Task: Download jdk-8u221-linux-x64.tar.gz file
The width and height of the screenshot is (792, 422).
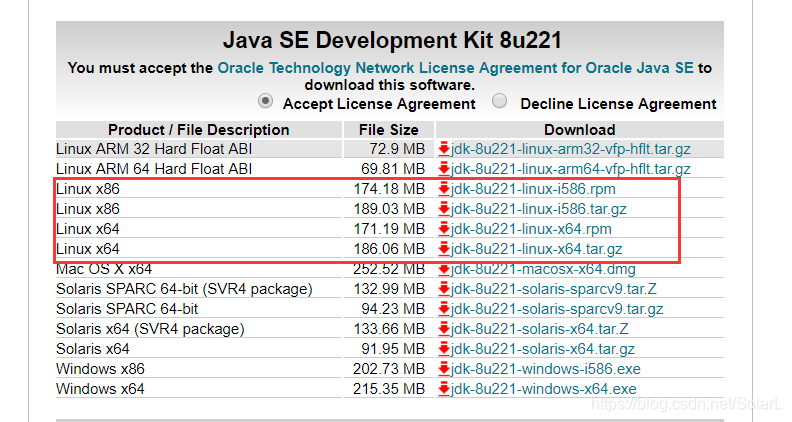Action: pos(537,249)
